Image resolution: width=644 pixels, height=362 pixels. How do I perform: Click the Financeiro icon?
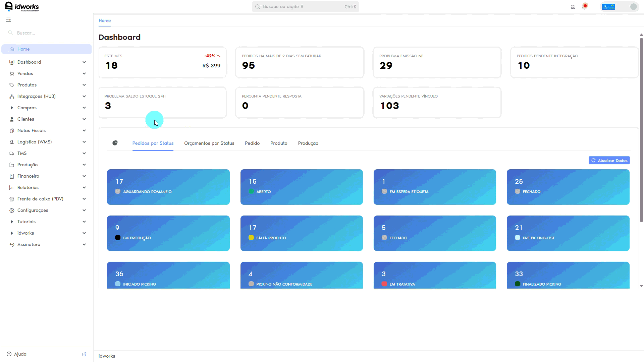tap(12, 176)
